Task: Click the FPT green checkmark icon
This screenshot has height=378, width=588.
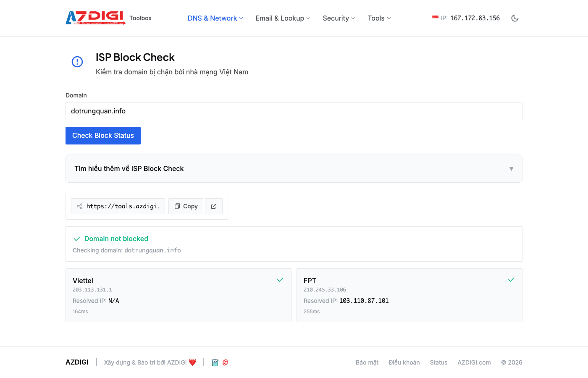Action: tap(511, 280)
